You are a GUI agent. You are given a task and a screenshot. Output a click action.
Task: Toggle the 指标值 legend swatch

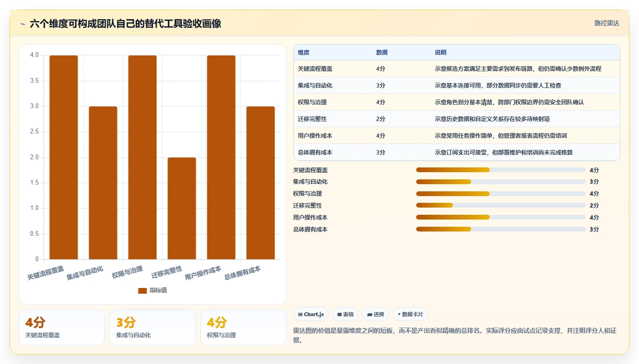click(x=142, y=290)
